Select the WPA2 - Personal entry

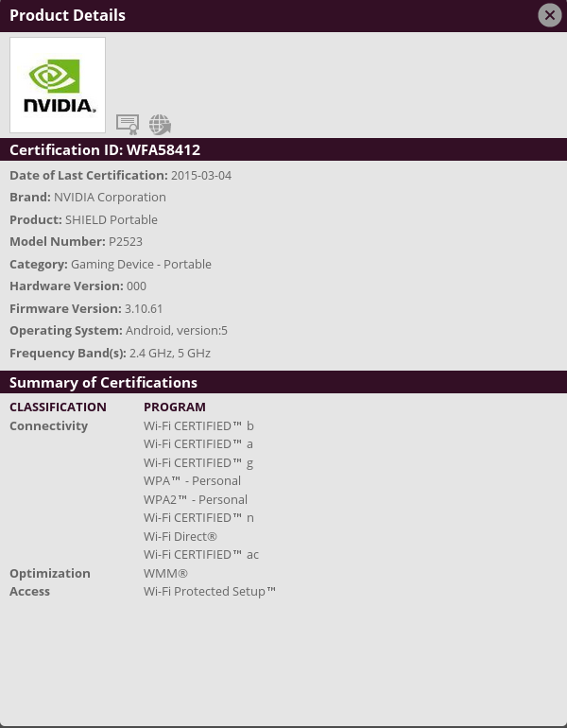(196, 499)
